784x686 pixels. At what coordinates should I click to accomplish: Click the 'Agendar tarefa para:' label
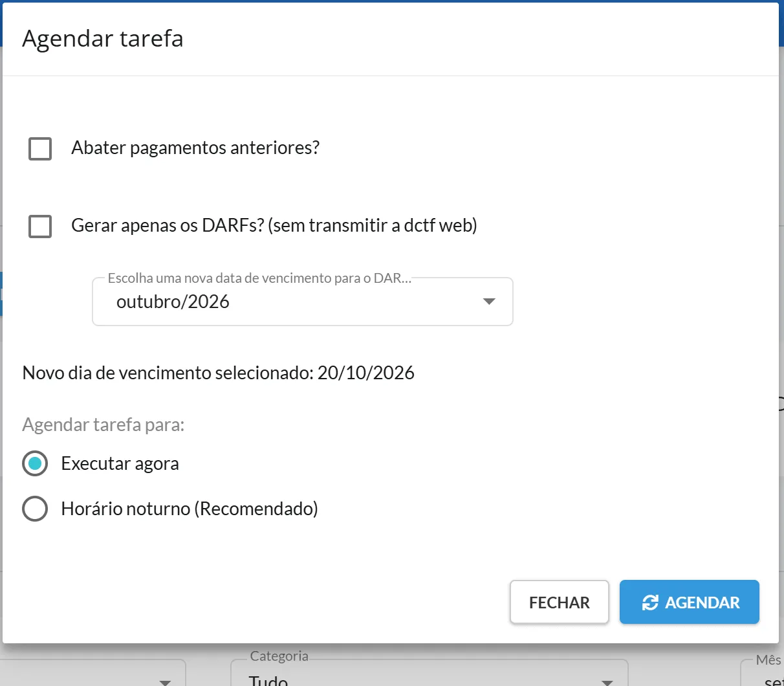[x=103, y=425]
